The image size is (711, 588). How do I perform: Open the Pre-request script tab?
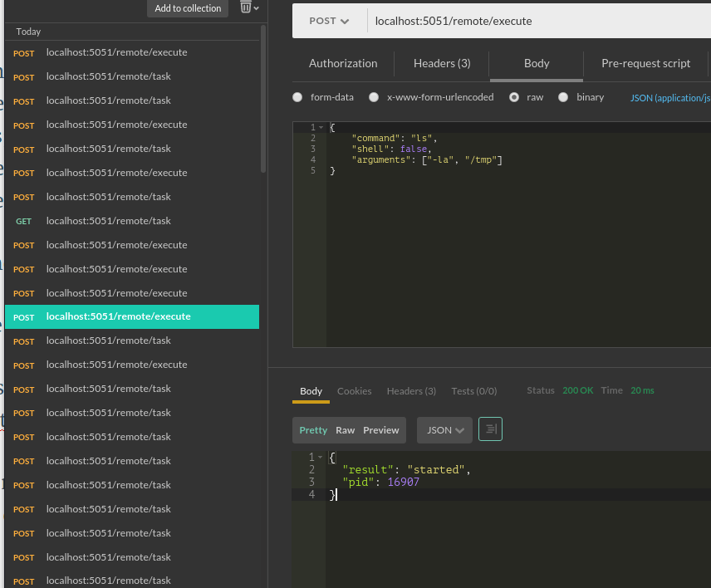pyautogui.click(x=645, y=63)
